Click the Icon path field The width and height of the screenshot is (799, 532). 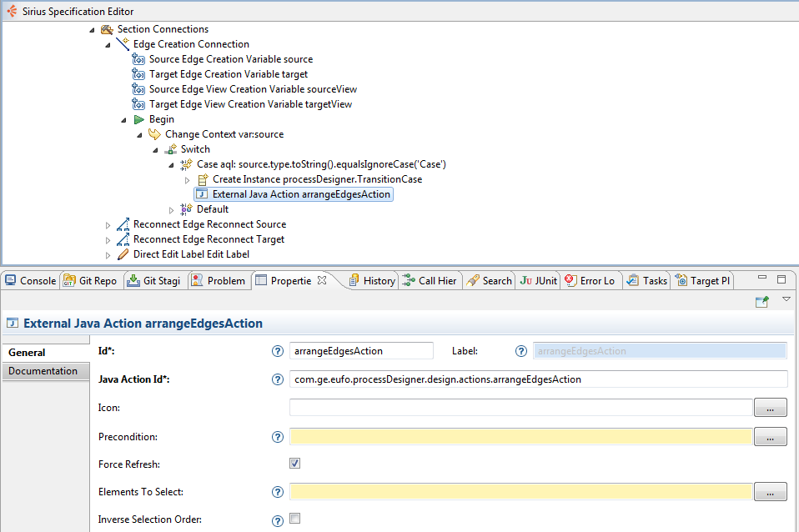tap(520, 408)
